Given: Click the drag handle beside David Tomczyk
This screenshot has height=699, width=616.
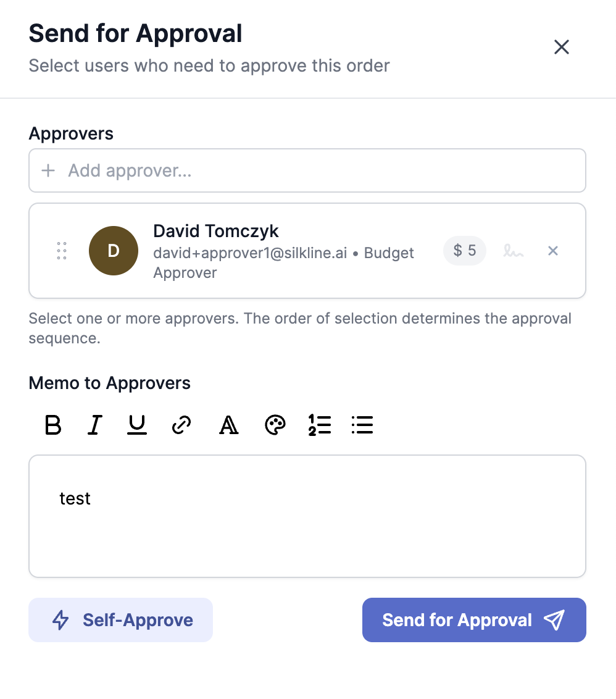Looking at the screenshot, I should pyautogui.click(x=62, y=251).
